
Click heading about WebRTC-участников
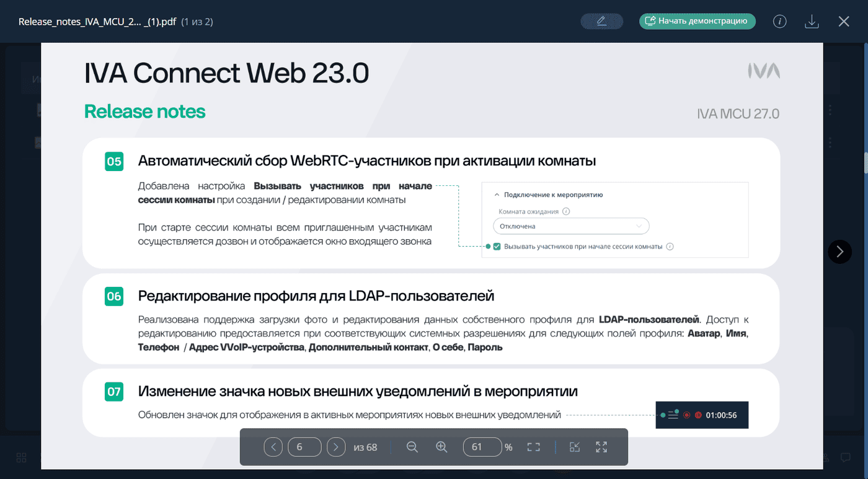(367, 161)
